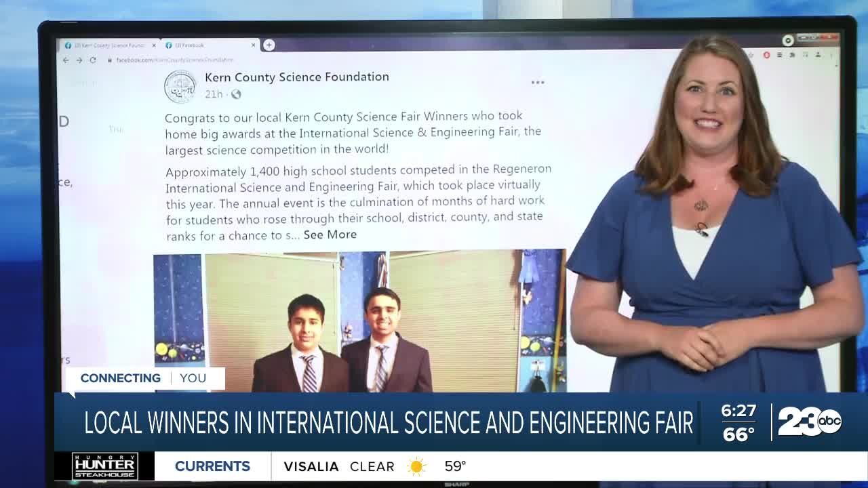Click the list extension icon in toolbar
The width and height of the screenshot is (868, 488).
tap(779, 55)
